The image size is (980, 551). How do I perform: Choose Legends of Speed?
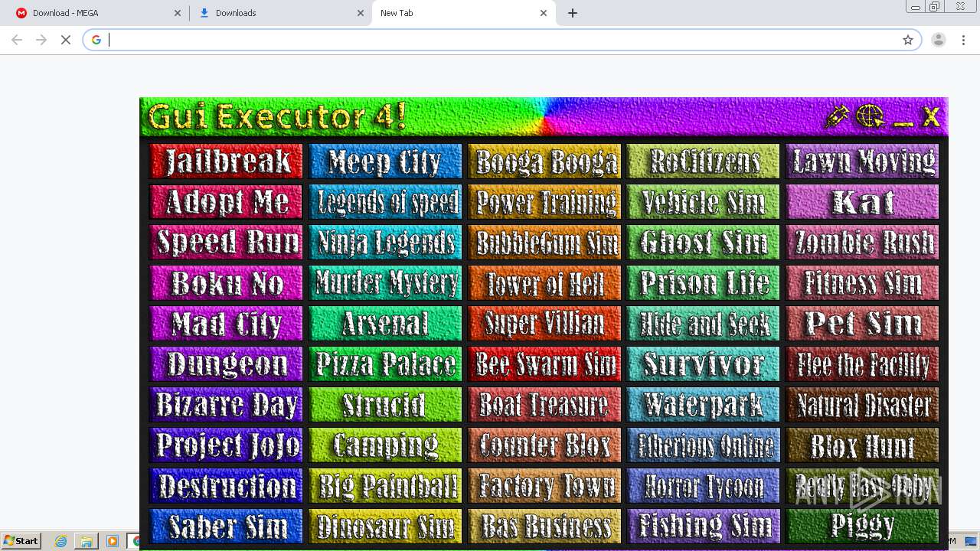(386, 202)
